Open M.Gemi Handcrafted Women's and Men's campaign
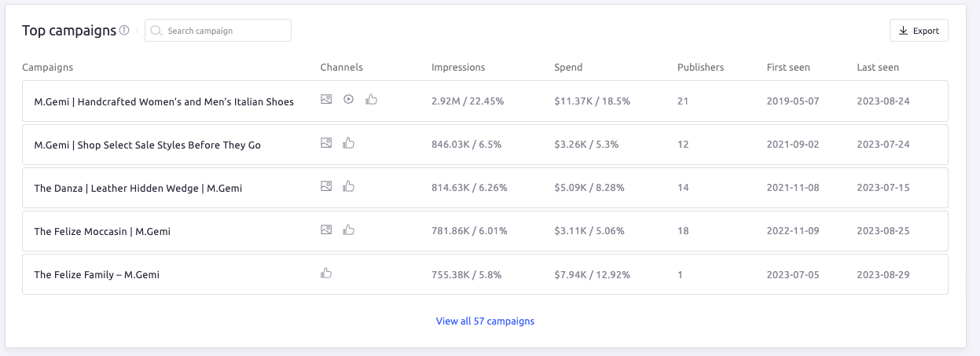The width and height of the screenshot is (980, 356). tap(163, 101)
